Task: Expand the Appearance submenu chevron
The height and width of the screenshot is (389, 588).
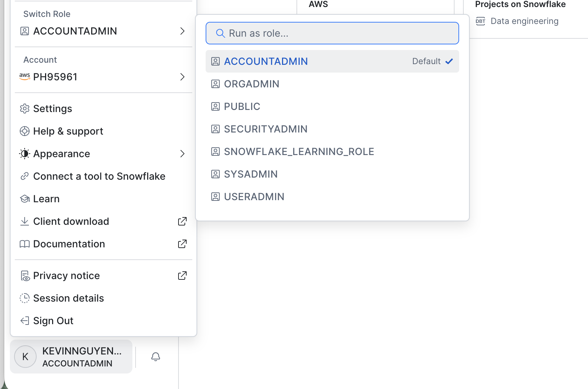Action: pyautogui.click(x=182, y=154)
